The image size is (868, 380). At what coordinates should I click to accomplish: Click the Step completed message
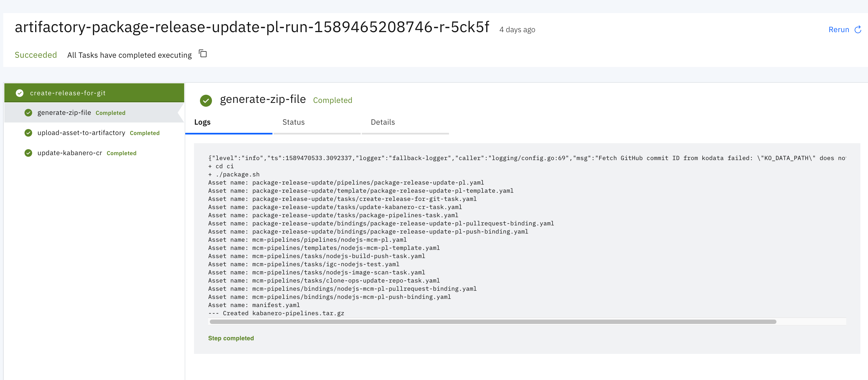pos(231,338)
